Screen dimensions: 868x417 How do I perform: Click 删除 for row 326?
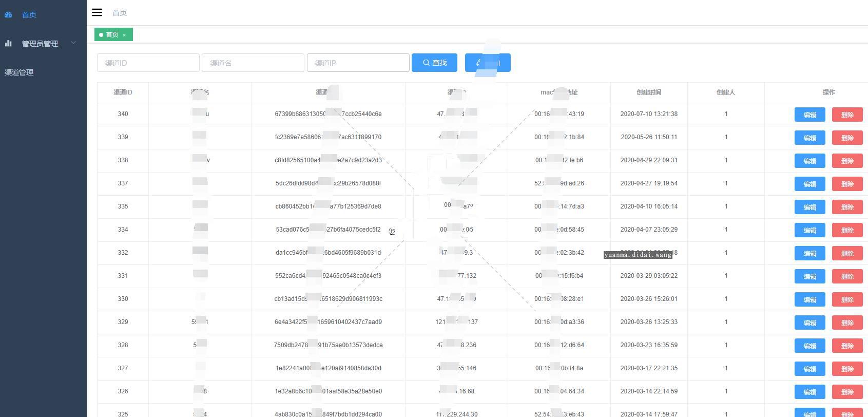click(x=847, y=392)
